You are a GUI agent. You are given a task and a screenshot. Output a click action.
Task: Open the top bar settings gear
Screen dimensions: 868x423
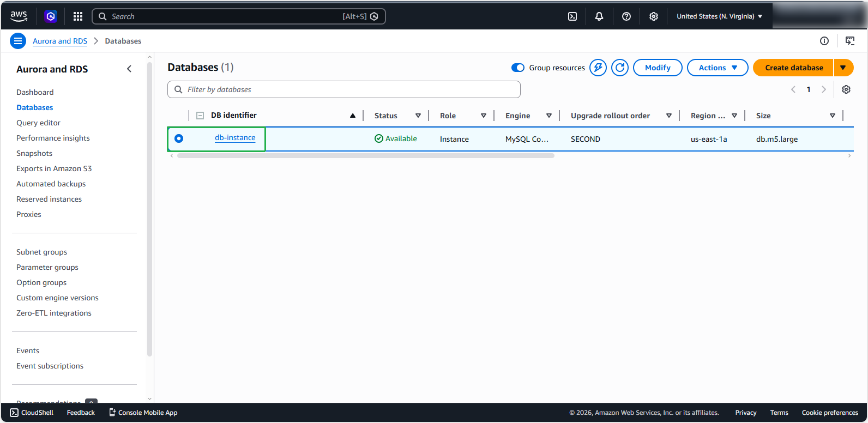coord(654,16)
